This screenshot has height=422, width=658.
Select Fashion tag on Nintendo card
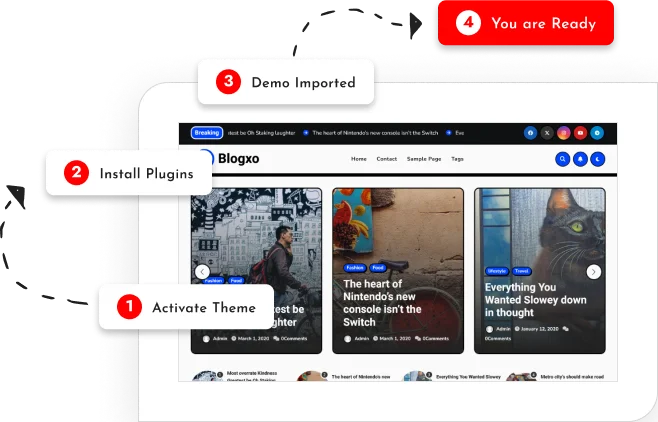(x=355, y=268)
